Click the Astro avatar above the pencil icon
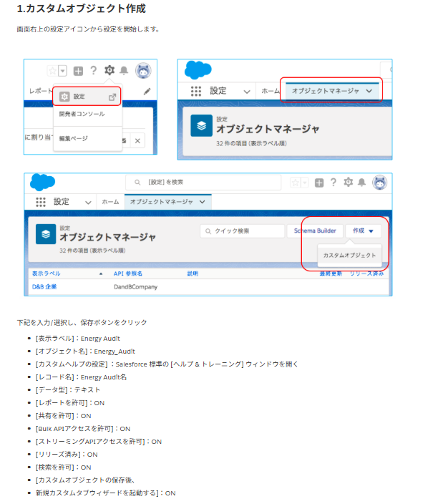The image size is (438, 504). click(143, 71)
